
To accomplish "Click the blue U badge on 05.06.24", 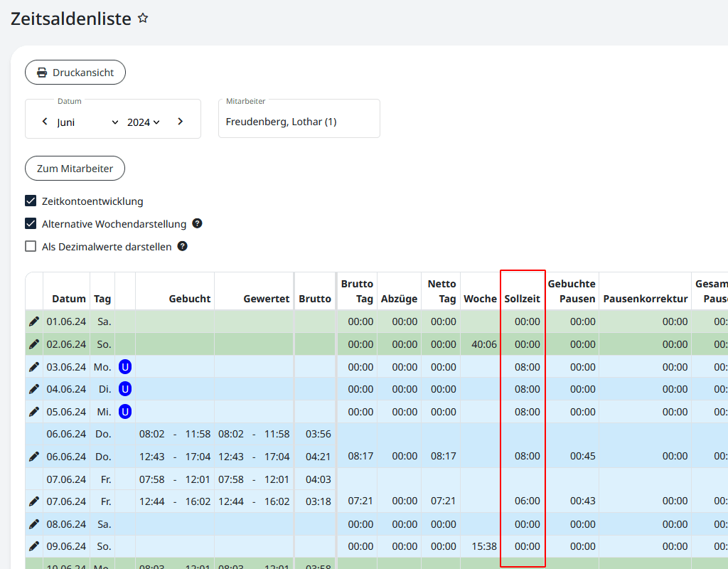I will point(125,412).
